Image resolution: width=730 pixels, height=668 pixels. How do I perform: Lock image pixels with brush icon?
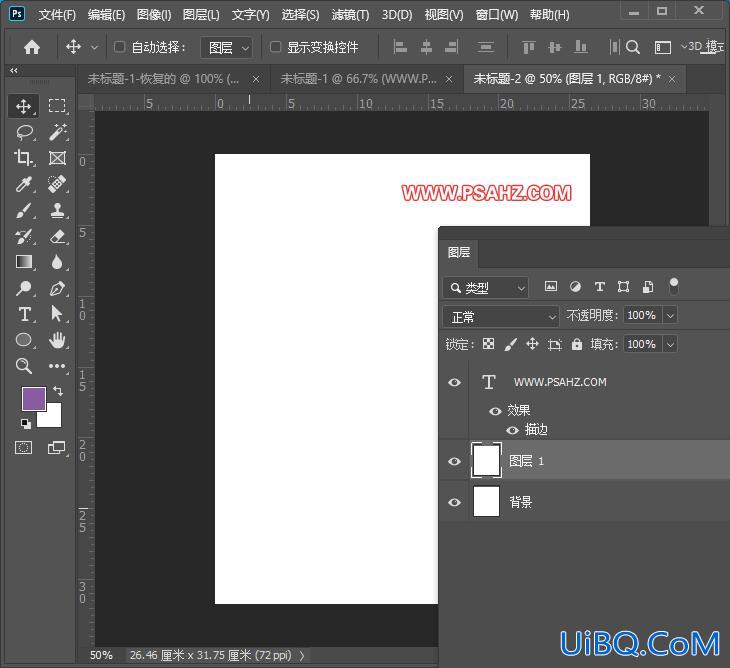click(x=511, y=344)
